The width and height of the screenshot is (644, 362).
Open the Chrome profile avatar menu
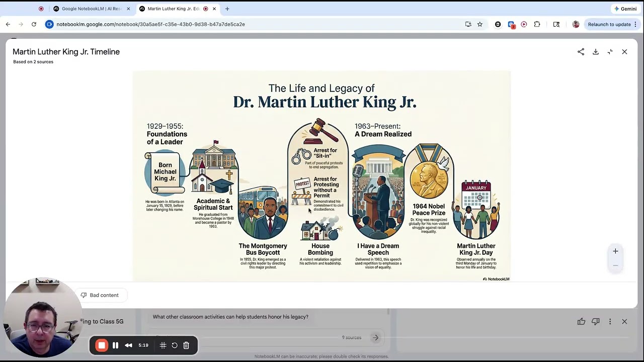[x=576, y=24]
